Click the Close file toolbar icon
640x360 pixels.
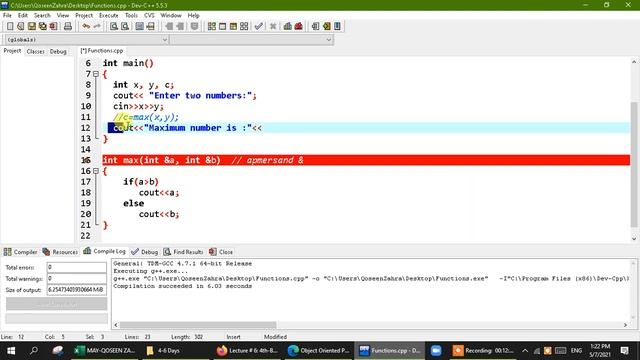coord(53,26)
